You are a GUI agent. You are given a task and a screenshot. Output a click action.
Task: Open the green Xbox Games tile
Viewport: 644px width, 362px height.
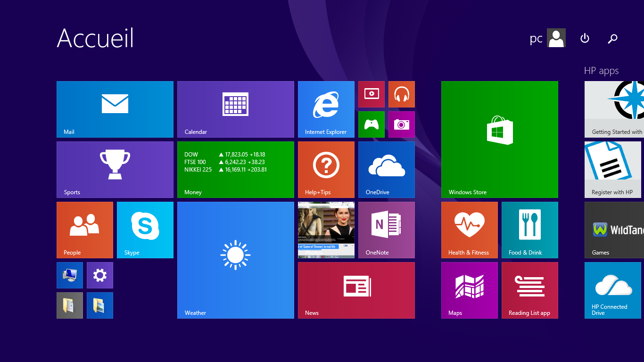[x=372, y=124]
